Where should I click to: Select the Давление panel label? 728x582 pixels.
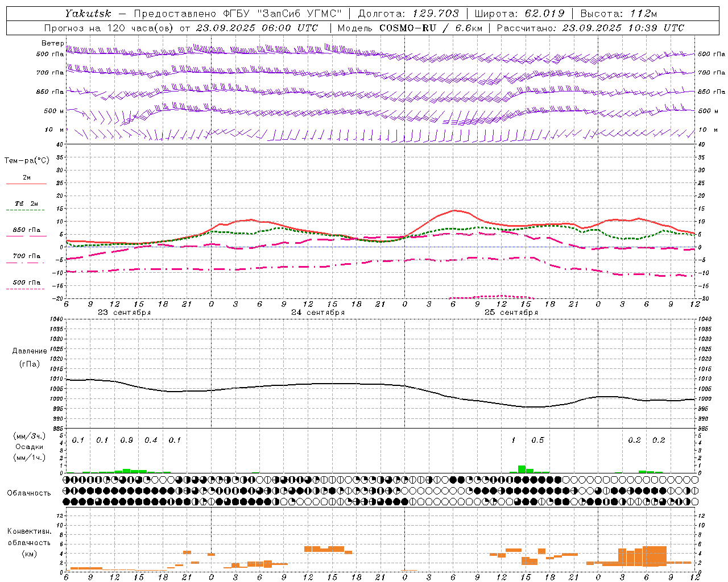tap(30, 351)
